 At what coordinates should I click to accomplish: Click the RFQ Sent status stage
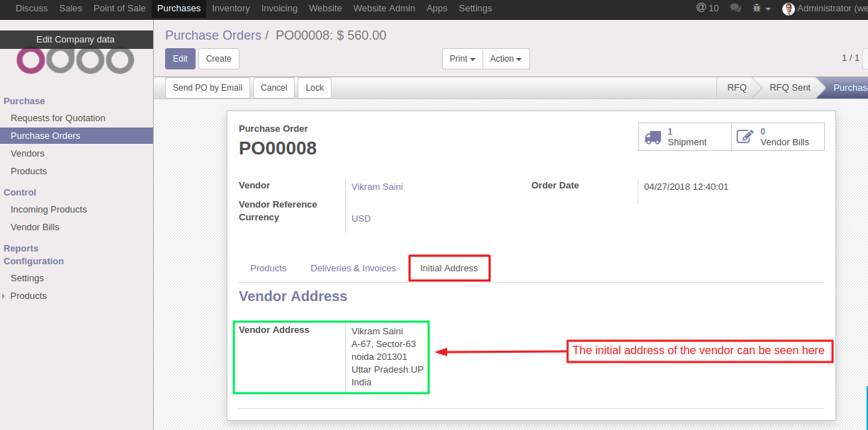click(789, 88)
